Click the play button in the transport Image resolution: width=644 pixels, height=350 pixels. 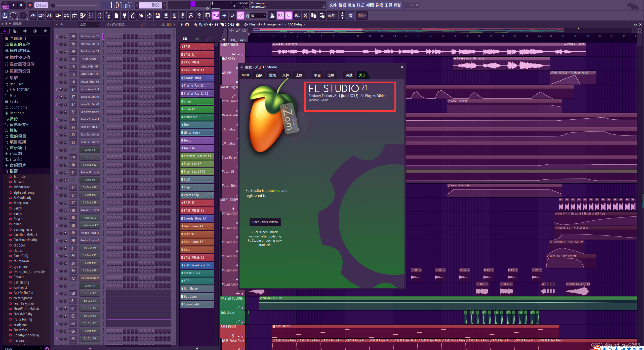[13, 5]
